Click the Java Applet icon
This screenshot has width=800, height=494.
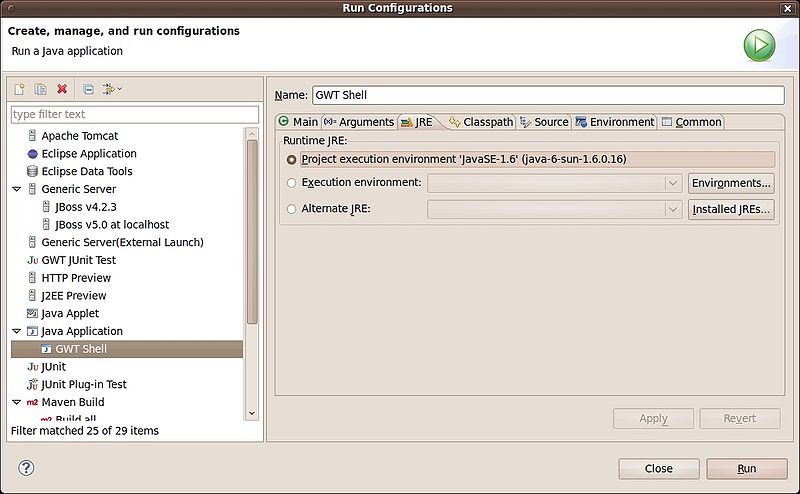(x=32, y=313)
